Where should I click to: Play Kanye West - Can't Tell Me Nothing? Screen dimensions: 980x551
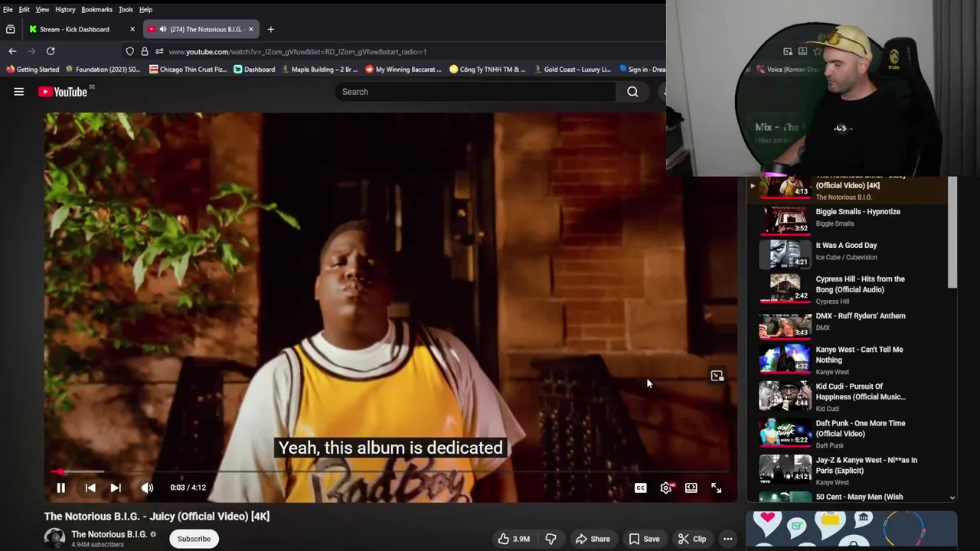[x=848, y=360]
